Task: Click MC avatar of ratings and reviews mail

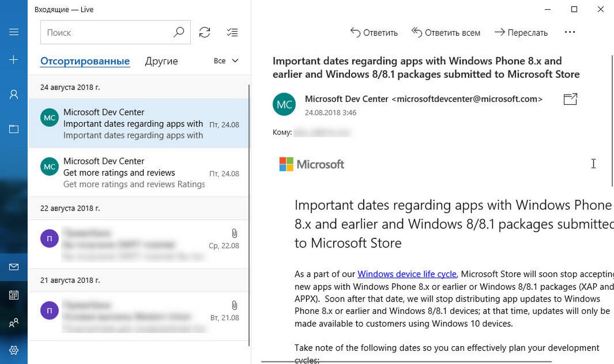Action: (50, 167)
